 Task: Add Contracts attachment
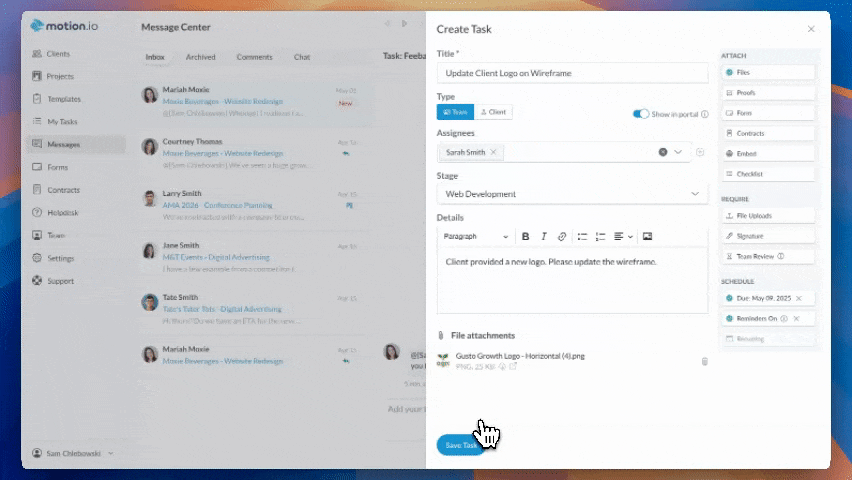click(768, 133)
